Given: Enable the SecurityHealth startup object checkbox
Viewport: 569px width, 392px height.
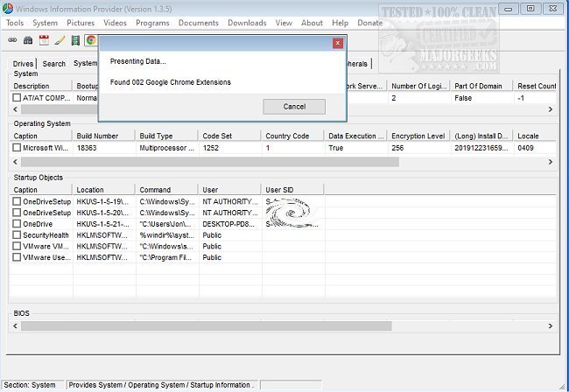Looking at the screenshot, I should [17, 235].
